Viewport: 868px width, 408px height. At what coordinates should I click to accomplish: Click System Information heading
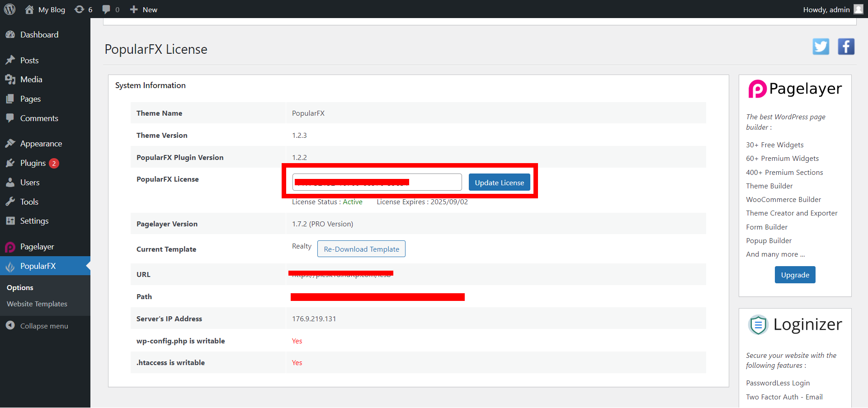coord(150,85)
